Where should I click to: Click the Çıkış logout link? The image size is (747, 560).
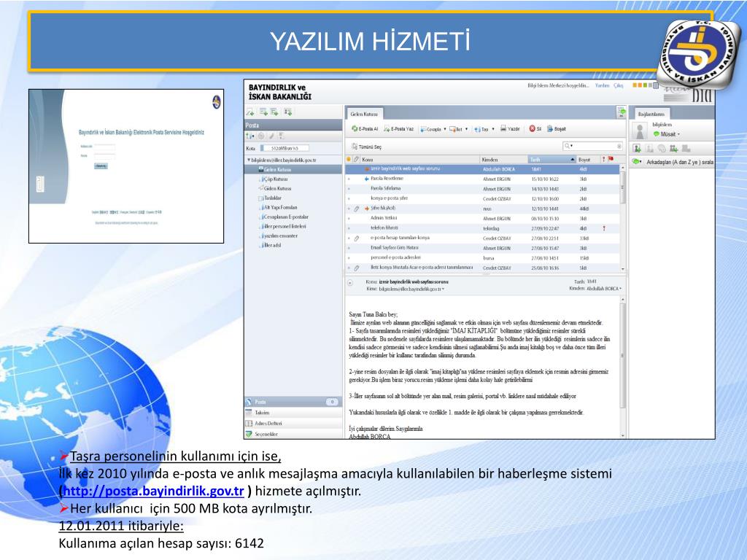coord(619,86)
